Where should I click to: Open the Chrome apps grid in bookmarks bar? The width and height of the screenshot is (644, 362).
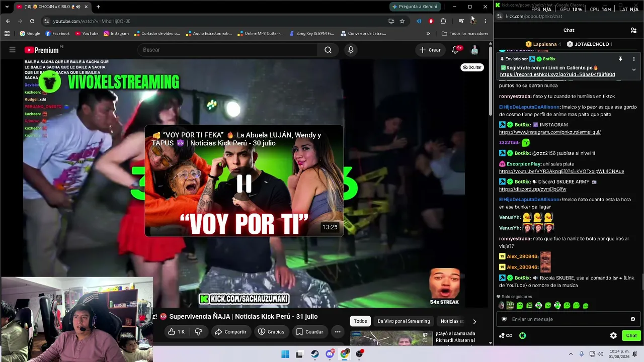pyautogui.click(x=7, y=34)
